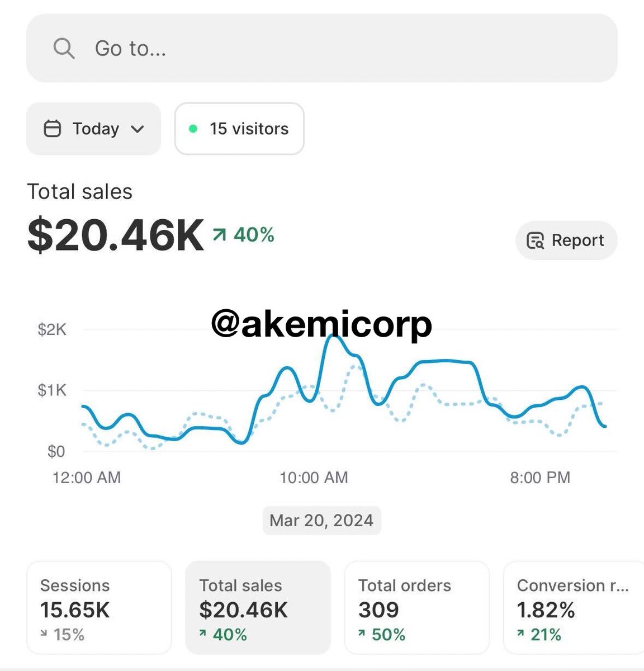
Task: Open the Report button
Action: point(566,240)
